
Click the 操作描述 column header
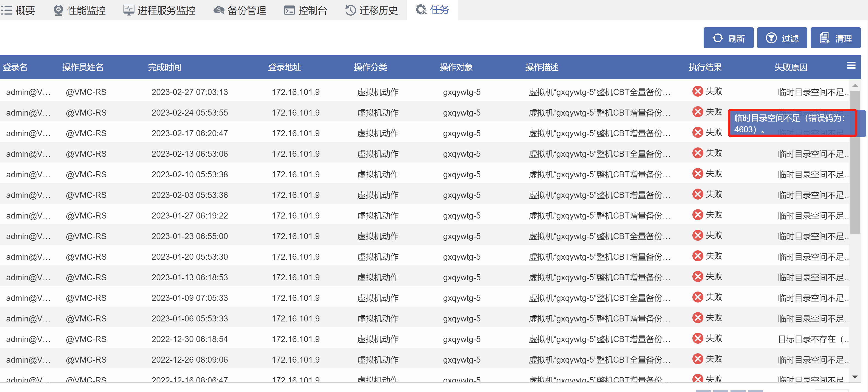coord(541,68)
